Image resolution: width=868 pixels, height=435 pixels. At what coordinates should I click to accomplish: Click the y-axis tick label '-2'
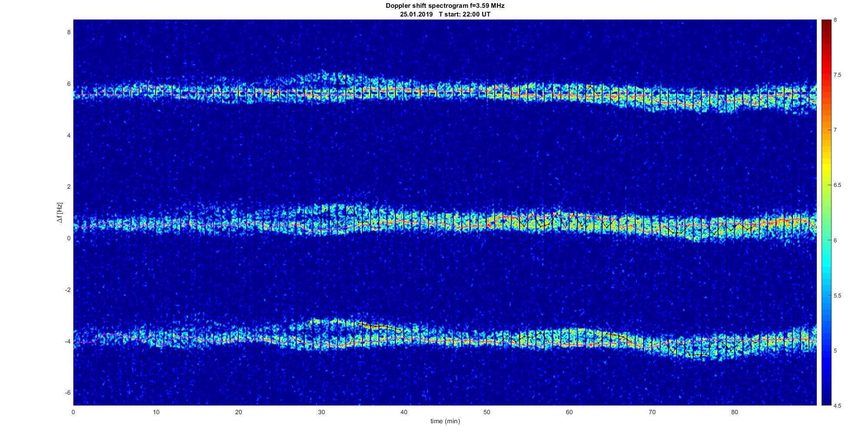coord(68,290)
